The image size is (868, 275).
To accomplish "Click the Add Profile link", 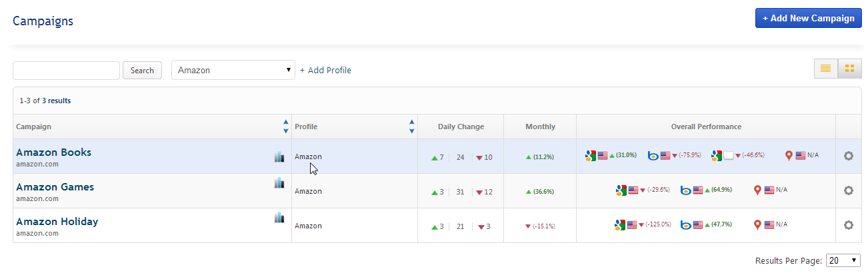I will coord(325,71).
